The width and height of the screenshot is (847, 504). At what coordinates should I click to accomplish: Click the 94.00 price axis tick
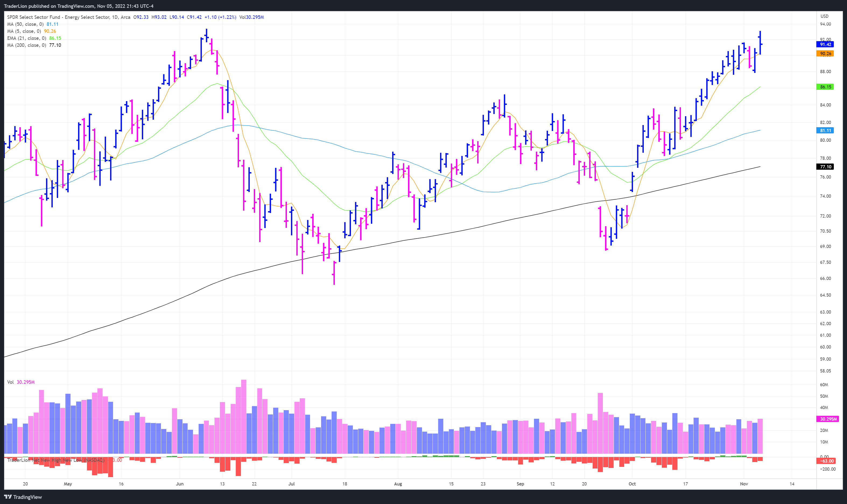point(825,24)
